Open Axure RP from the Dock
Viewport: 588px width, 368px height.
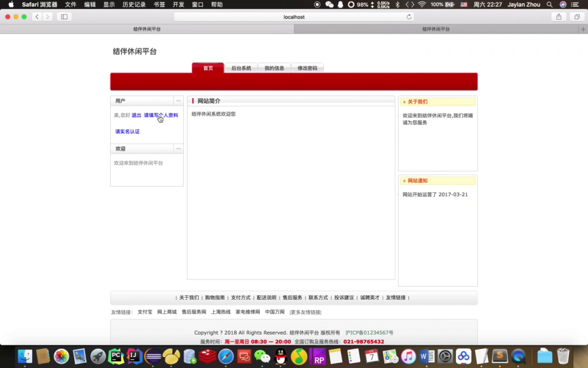click(318, 356)
